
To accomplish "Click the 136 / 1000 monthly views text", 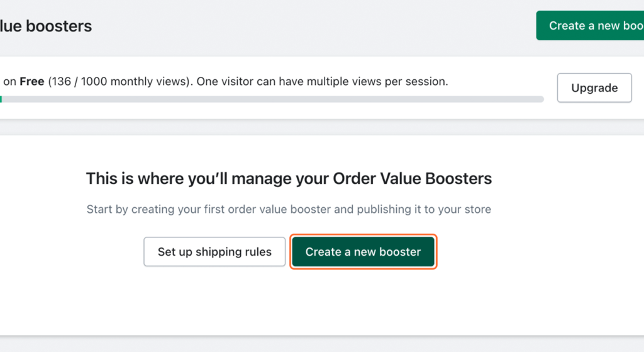I will [x=114, y=81].
